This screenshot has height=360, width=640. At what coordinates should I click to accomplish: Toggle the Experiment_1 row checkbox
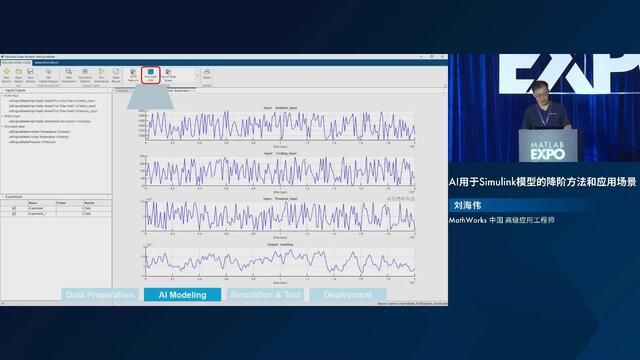(14, 213)
